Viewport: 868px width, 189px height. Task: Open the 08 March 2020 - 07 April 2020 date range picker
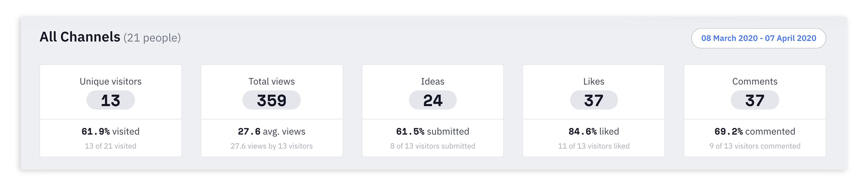[758, 38]
